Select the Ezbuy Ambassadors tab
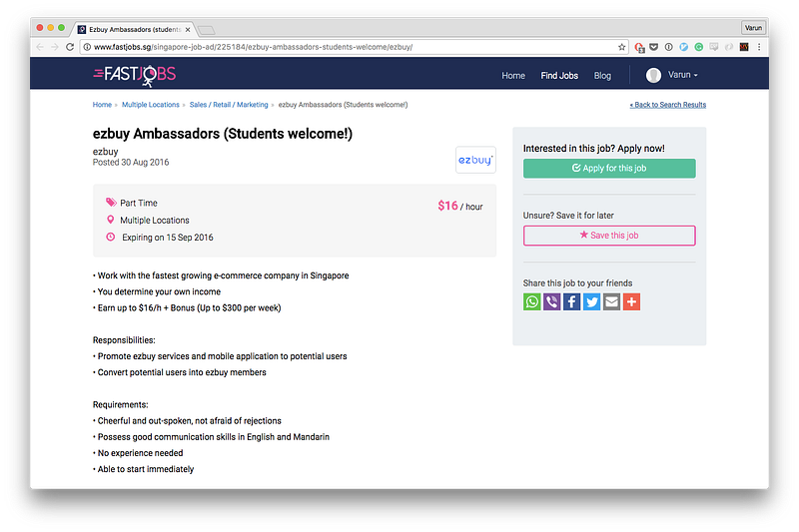 coord(134,30)
